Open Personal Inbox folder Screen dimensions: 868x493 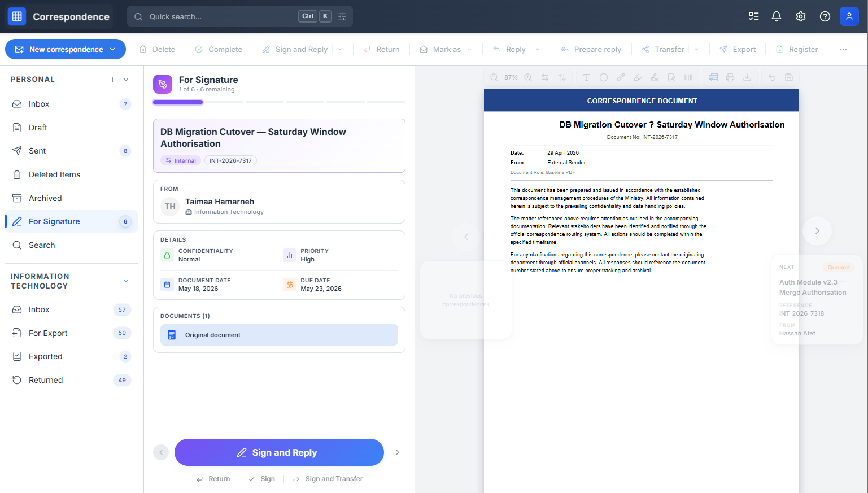[x=71, y=104]
